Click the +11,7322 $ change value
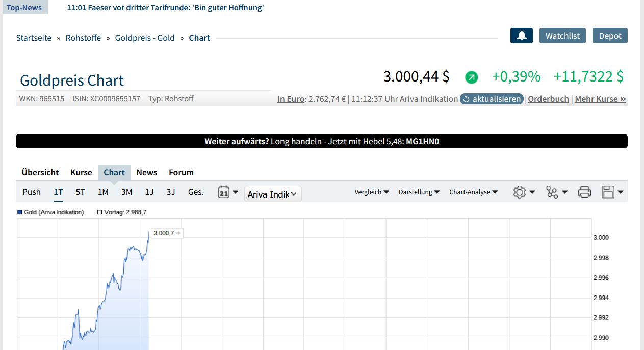This screenshot has height=350, width=644. click(588, 76)
